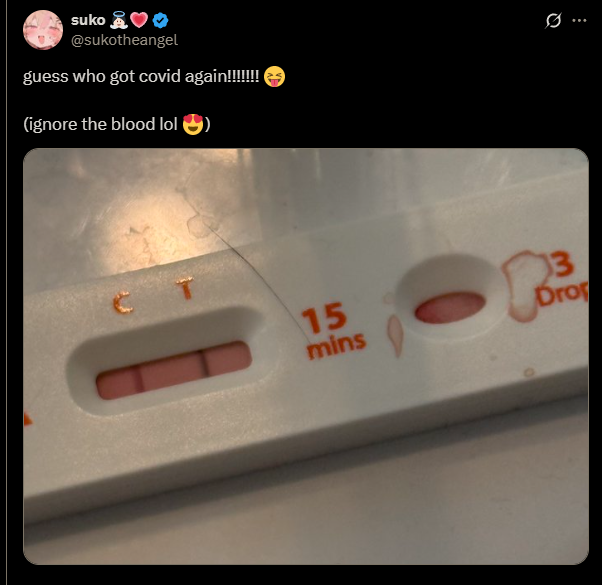
Task: Visit the @sukotheangel handle link
Action: pos(124,40)
